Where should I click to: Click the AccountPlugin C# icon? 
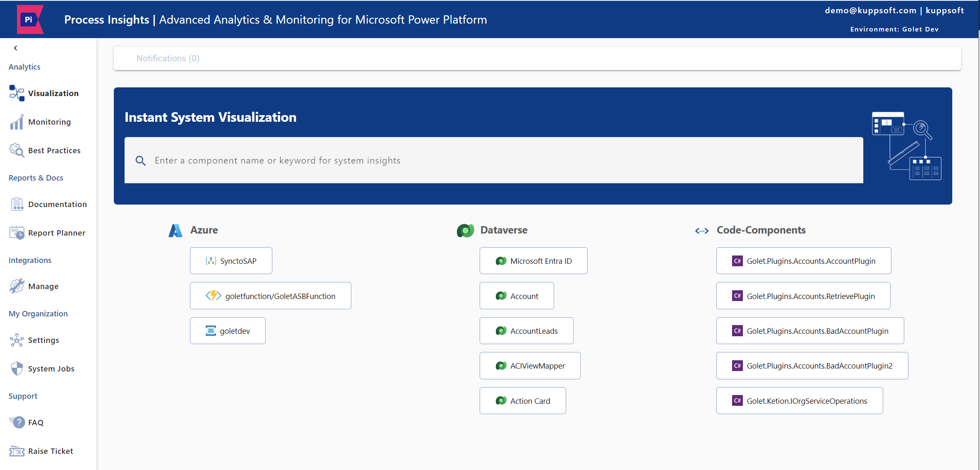pos(737,261)
